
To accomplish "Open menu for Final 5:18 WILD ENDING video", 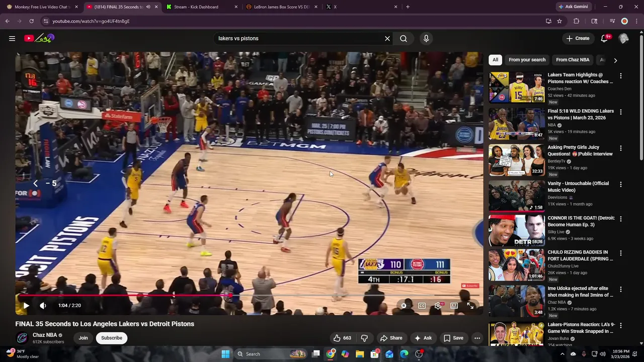I will [621, 112].
